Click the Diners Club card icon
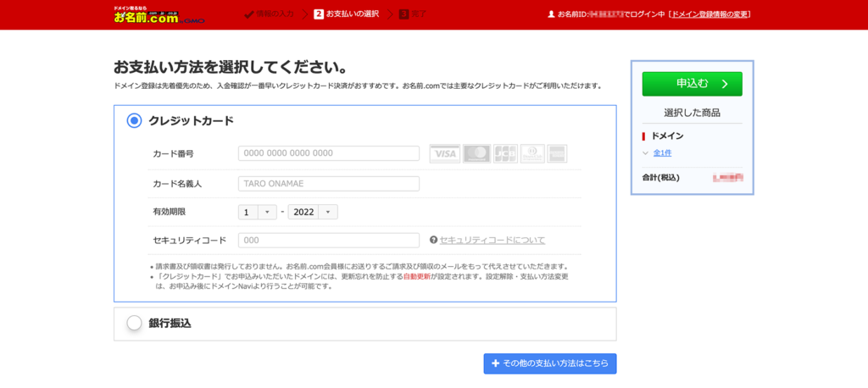Image resolution: width=868 pixels, height=388 pixels. coord(532,153)
